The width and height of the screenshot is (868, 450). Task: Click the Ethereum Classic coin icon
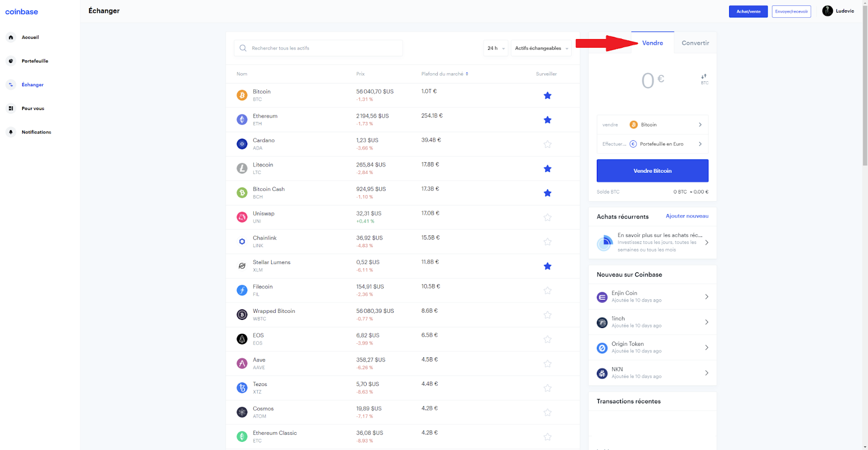click(242, 437)
